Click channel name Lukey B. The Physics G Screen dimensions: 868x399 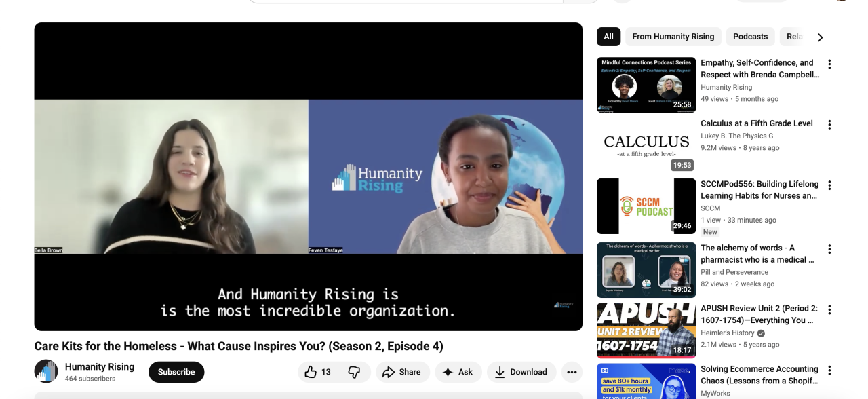tap(736, 136)
